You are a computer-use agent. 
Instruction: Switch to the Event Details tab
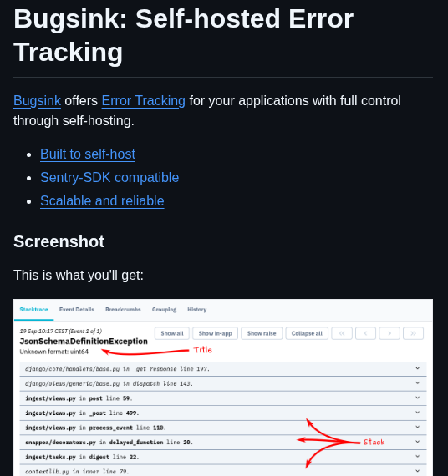point(77,310)
